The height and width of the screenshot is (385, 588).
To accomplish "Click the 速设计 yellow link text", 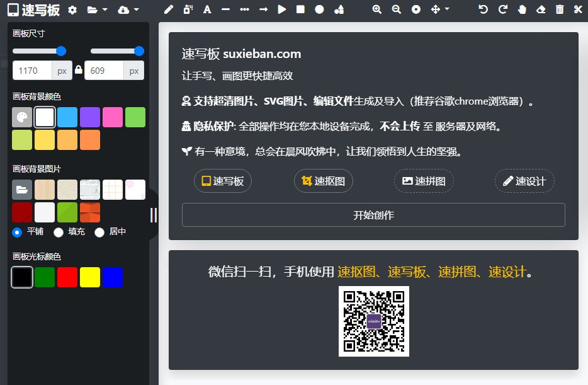I will [x=507, y=272].
